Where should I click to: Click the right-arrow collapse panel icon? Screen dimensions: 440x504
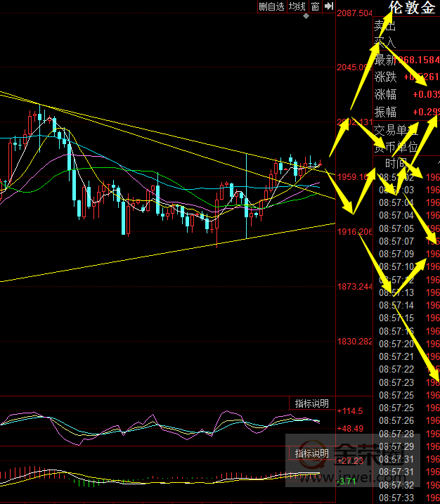coord(328,6)
